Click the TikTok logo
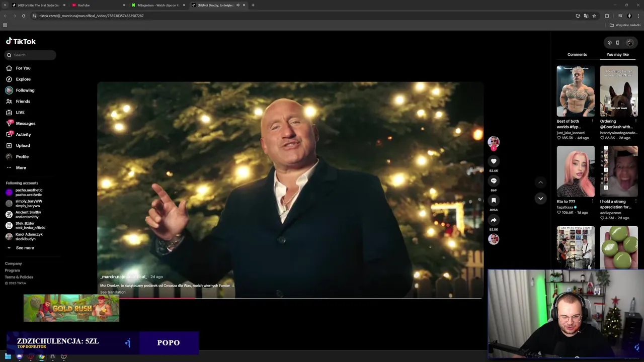644x362 pixels. point(21,41)
